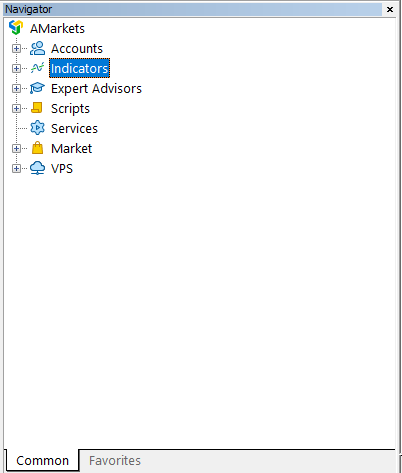Click the Market shopping bag icon
The image size is (402, 473).
(37, 148)
